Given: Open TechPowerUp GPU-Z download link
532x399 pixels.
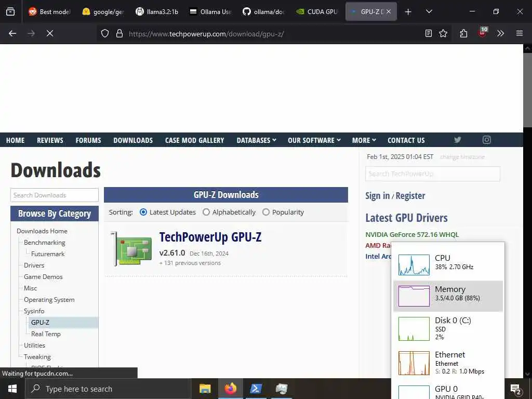Looking at the screenshot, I should 210,237.
